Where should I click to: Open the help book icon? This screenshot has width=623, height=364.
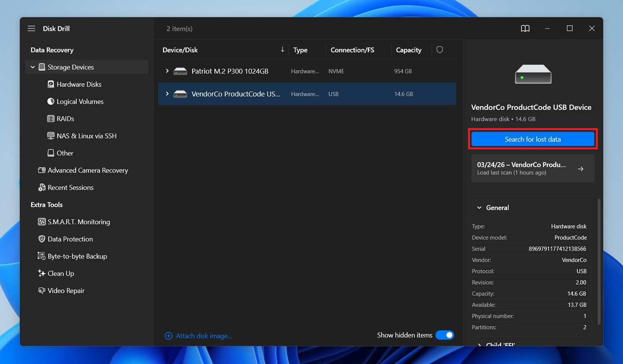[525, 28]
